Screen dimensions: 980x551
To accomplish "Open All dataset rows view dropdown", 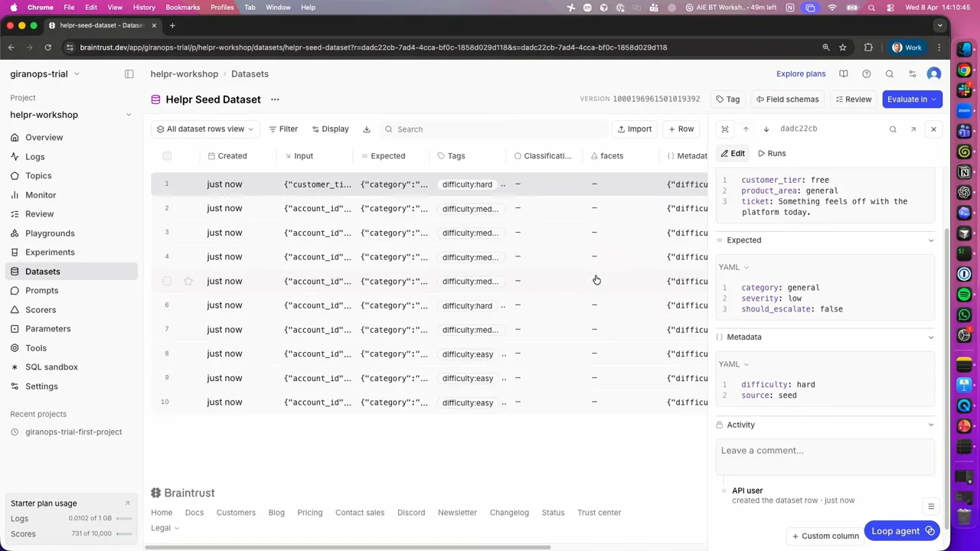I will 204,129.
